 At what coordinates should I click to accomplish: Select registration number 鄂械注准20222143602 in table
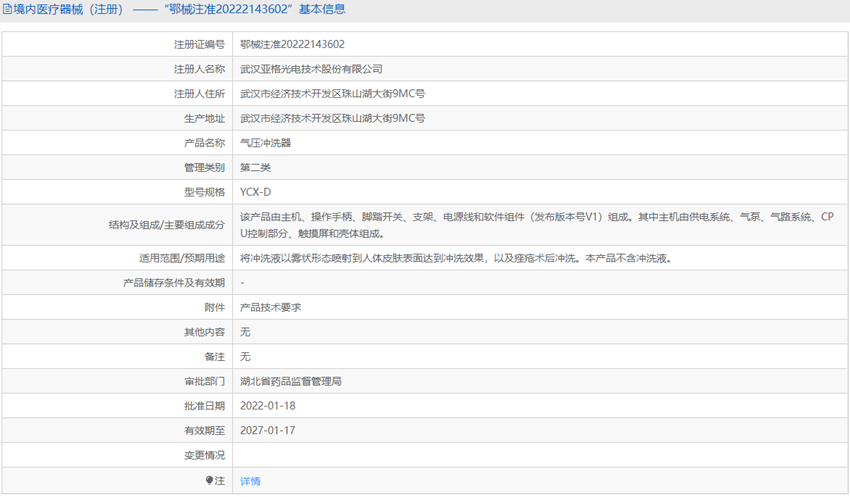click(x=292, y=44)
